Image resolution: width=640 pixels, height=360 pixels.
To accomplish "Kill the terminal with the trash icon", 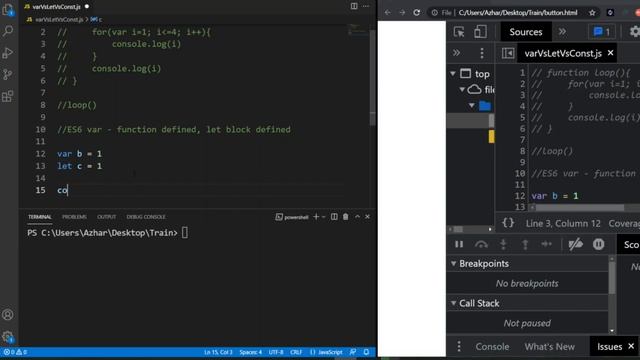I will 346,217.
